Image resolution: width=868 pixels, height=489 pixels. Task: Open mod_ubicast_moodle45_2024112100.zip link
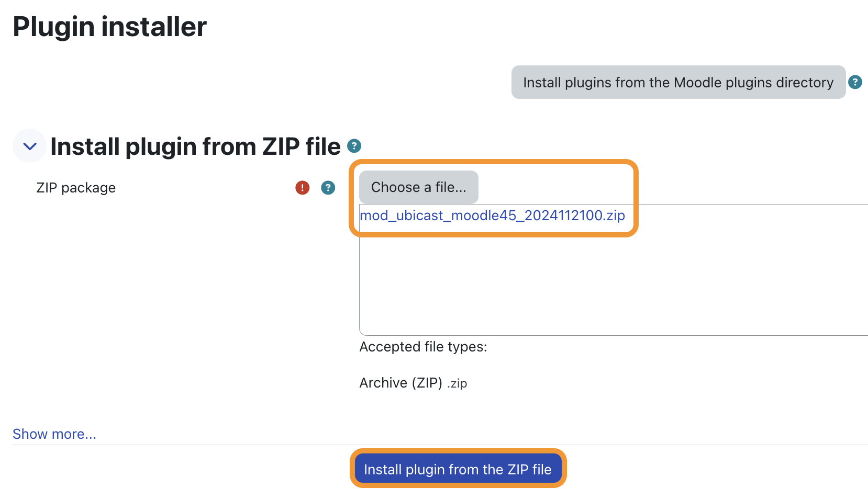click(493, 215)
